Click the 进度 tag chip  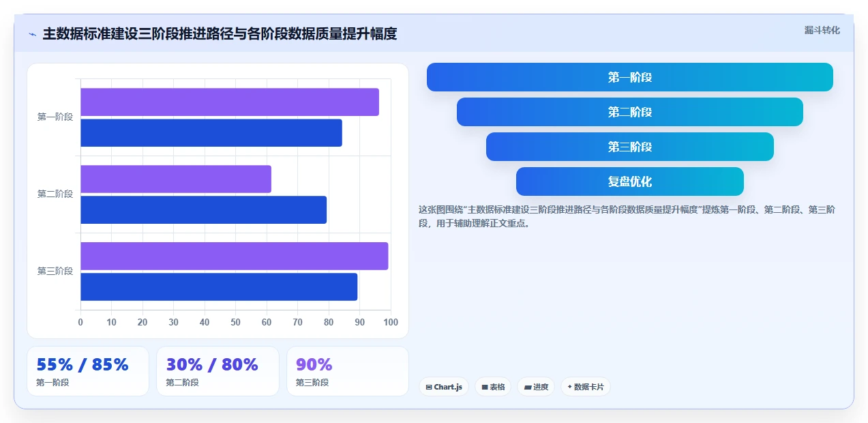pos(536,387)
